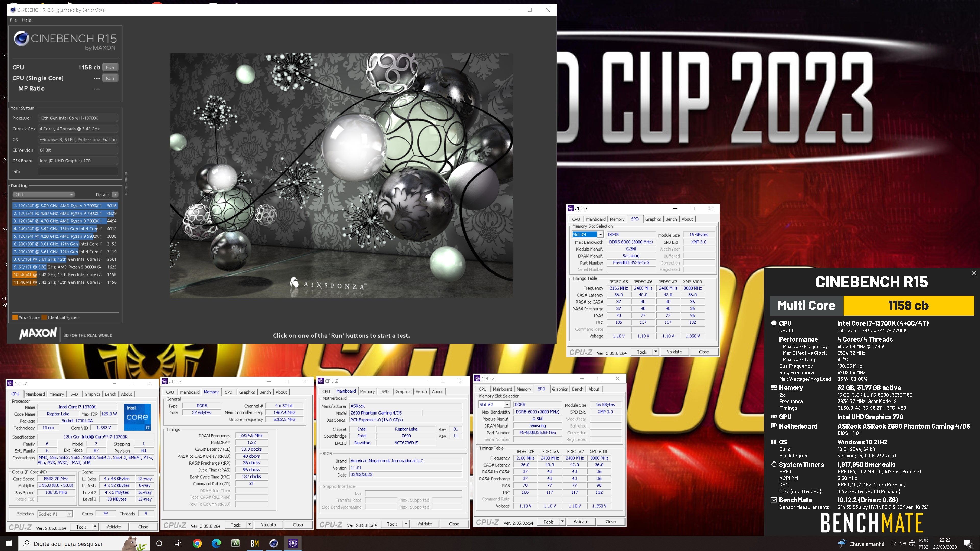The image size is (980, 551).
Task: Select ranking row 11 with score 1156
Action: click(65, 282)
